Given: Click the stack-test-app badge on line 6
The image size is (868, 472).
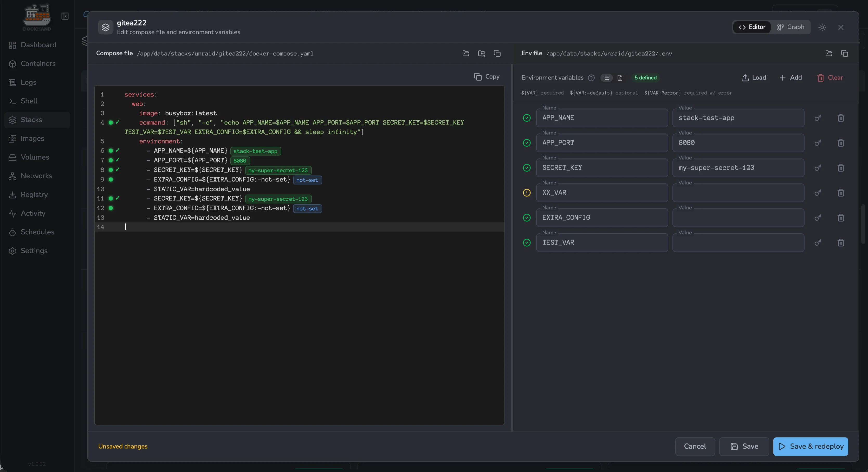Looking at the screenshot, I should [255, 151].
